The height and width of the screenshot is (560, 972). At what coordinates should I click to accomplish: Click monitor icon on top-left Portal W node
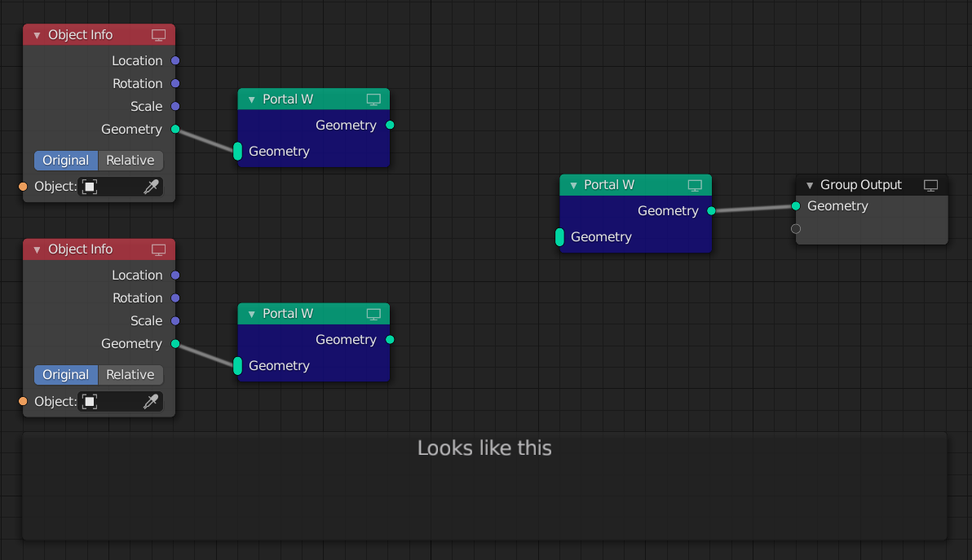(373, 99)
